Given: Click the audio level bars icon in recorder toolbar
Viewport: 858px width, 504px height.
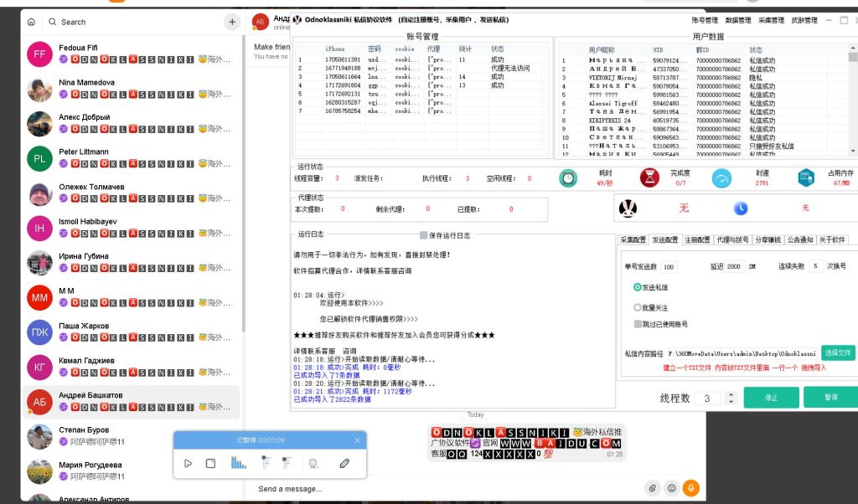Looking at the screenshot, I should tap(238, 464).
